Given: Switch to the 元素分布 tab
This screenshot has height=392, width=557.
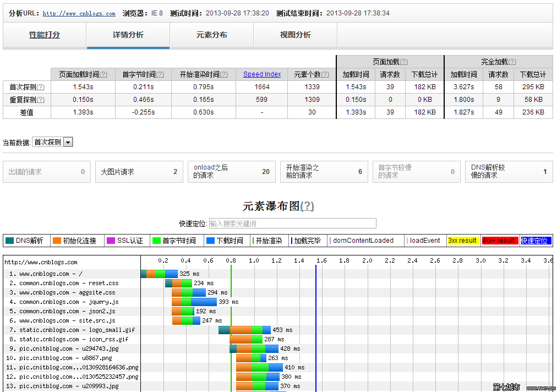Looking at the screenshot, I should tap(211, 35).
